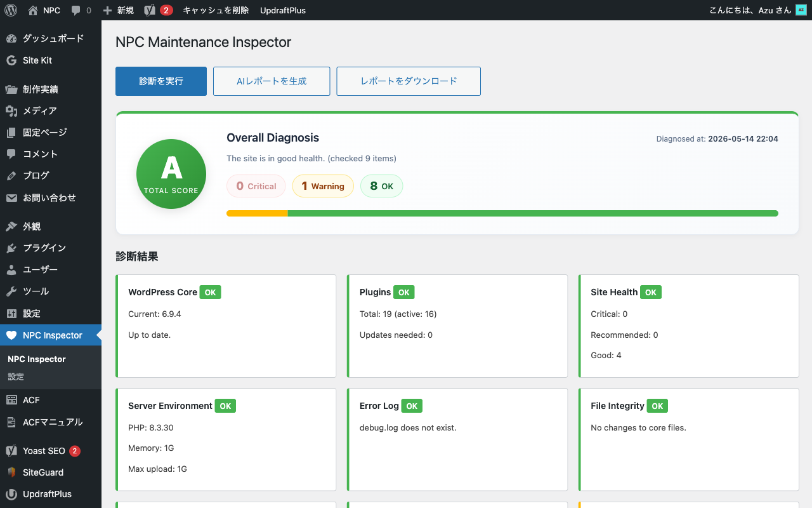Click the 制作実績 folder icon
The height and width of the screenshot is (508, 812).
pos(11,90)
